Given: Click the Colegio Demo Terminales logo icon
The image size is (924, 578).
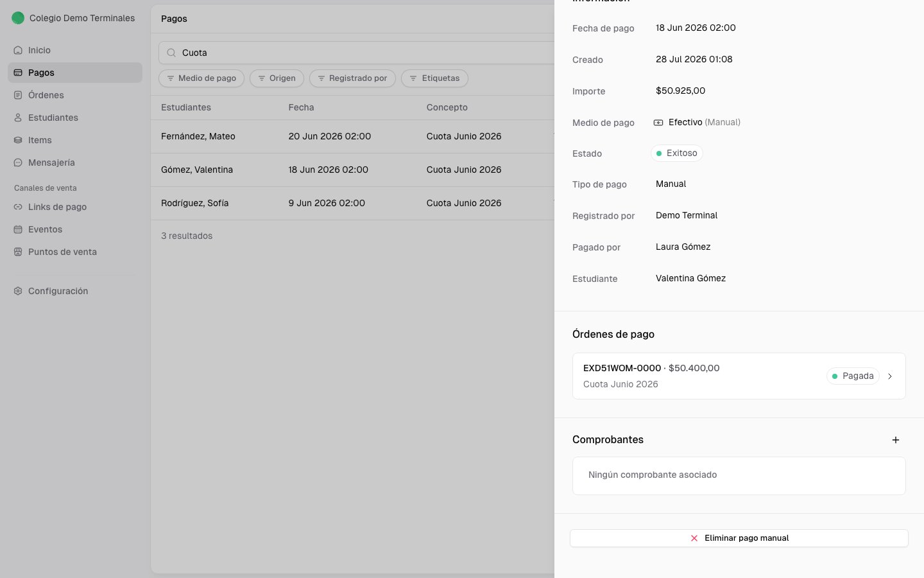Looking at the screenshot, I should tap(18, 18).
